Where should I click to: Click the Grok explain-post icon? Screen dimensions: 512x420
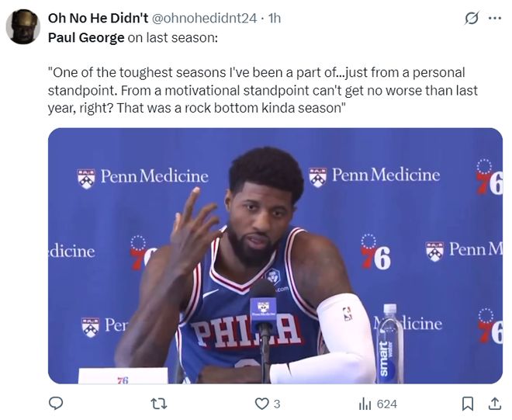click(x=471, y=19)
